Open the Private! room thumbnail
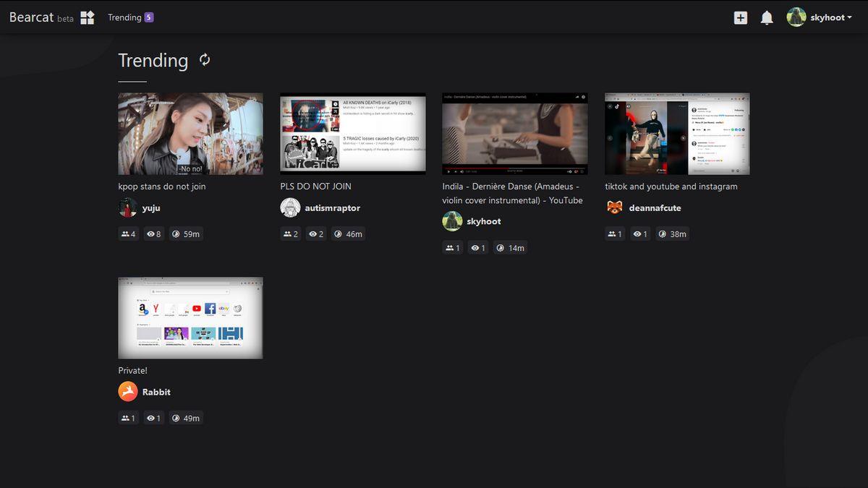Screen dimensions: 868x488 pyautogui.click(x=191, y=318)
